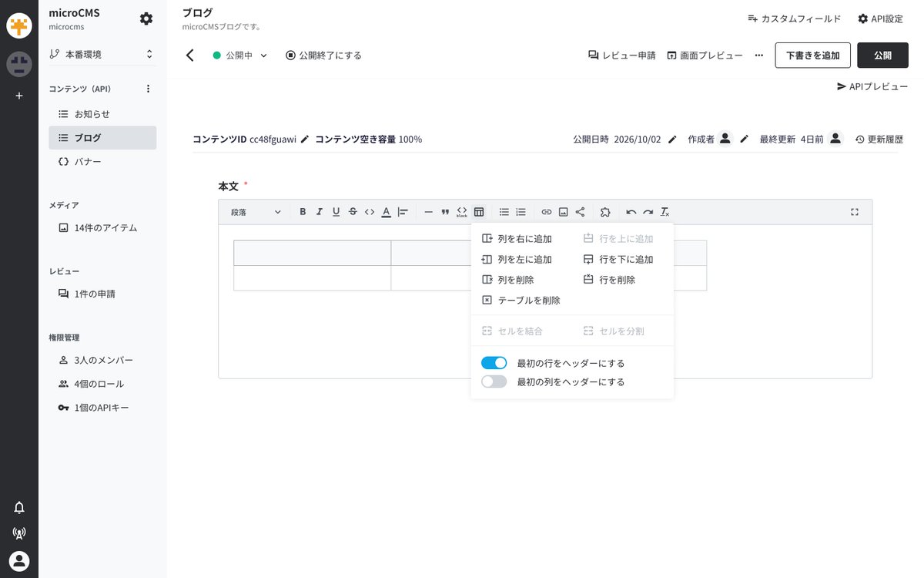Create a bulleted list
The height and width of the screenshot is (578, 924).
(504, 212)
